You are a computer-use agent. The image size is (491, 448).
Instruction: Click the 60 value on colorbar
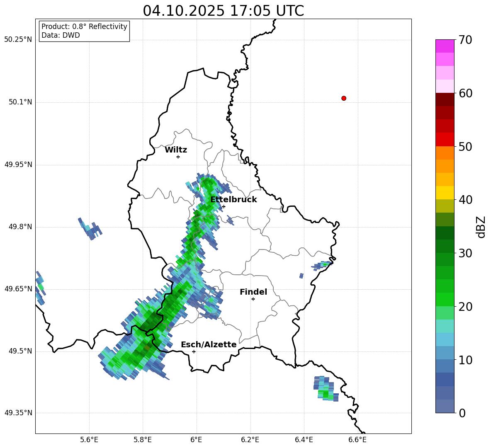[465, 93]
